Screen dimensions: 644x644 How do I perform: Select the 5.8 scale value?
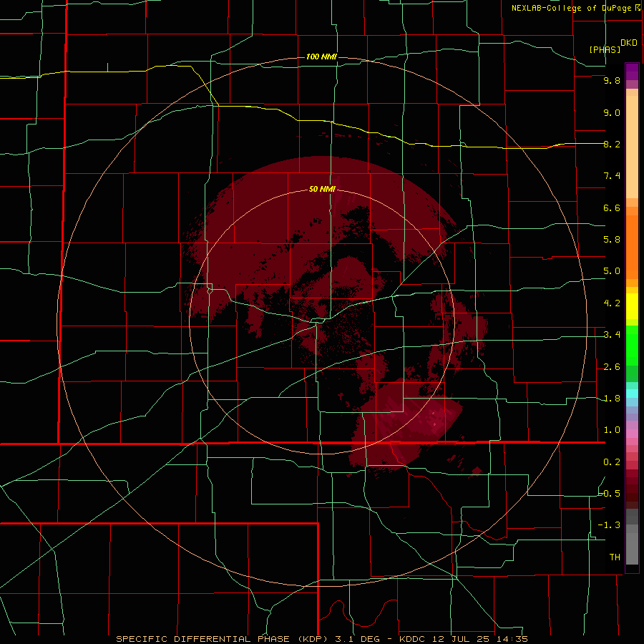click(612, 240)
